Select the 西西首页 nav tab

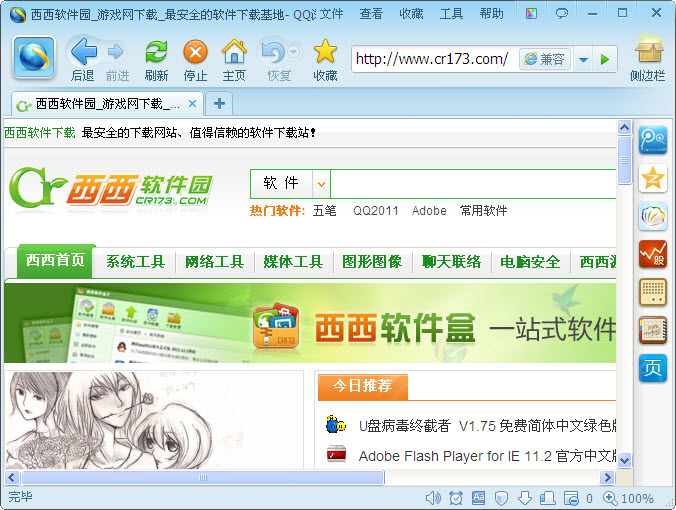(x=55, y=261)
